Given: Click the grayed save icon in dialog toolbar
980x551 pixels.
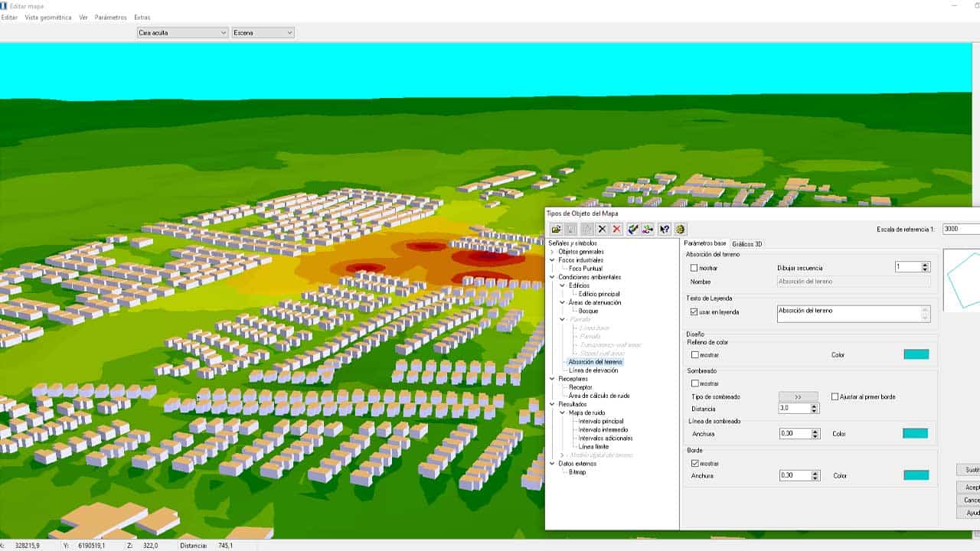Looking at the screenshot, I should click(571, 229).
